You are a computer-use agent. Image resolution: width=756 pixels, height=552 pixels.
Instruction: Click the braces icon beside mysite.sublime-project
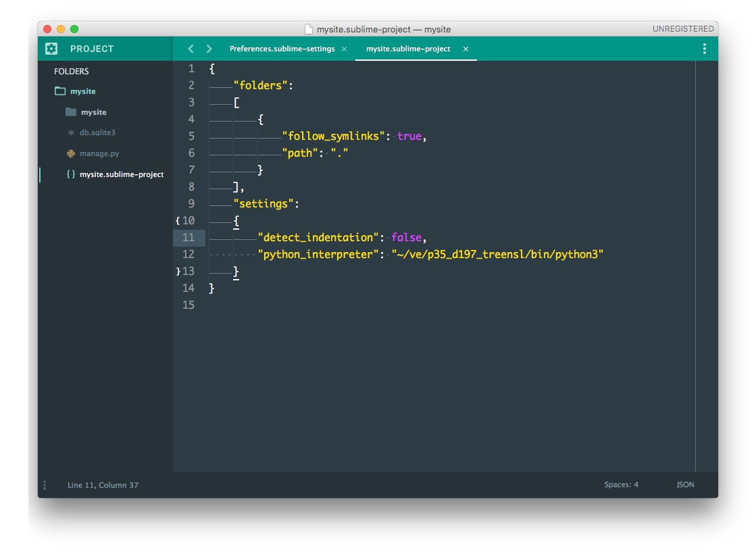(71, 174)
